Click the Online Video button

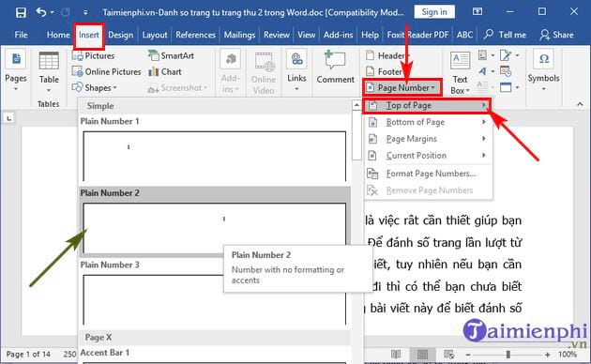tap(264, 73)
